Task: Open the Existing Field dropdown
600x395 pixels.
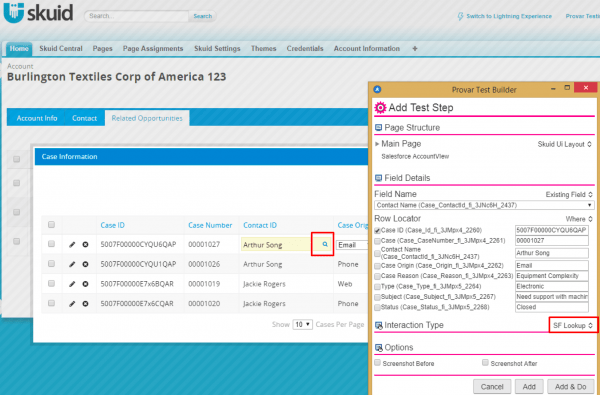Action: 569,194
